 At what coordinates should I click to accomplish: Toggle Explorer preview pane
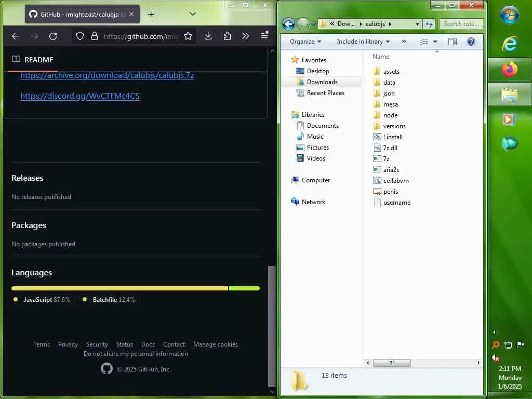(x=453, y=42)
